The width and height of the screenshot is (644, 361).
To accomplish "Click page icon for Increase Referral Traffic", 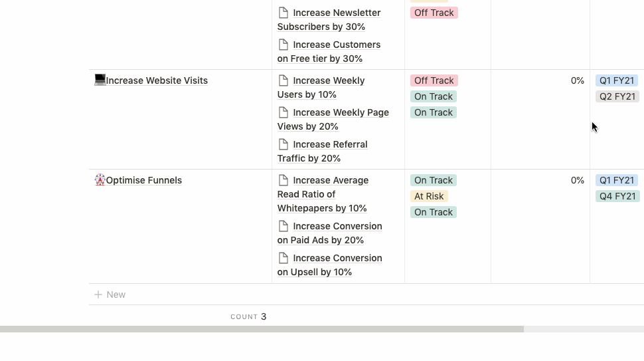I will [x=283, y=144].
